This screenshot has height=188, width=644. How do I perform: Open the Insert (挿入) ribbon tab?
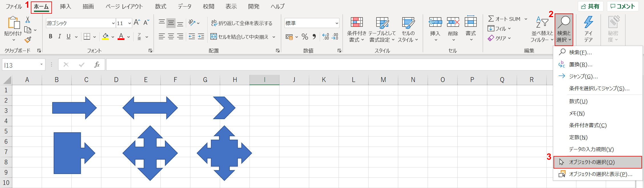coord(65,7)
